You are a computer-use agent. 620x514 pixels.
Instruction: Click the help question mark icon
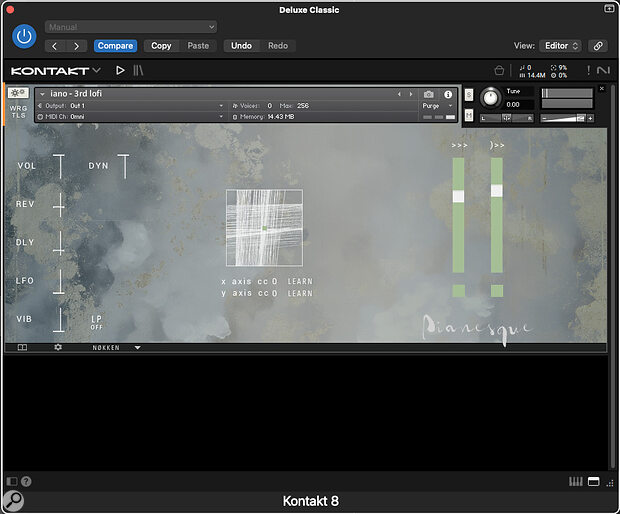pos(26,481)
